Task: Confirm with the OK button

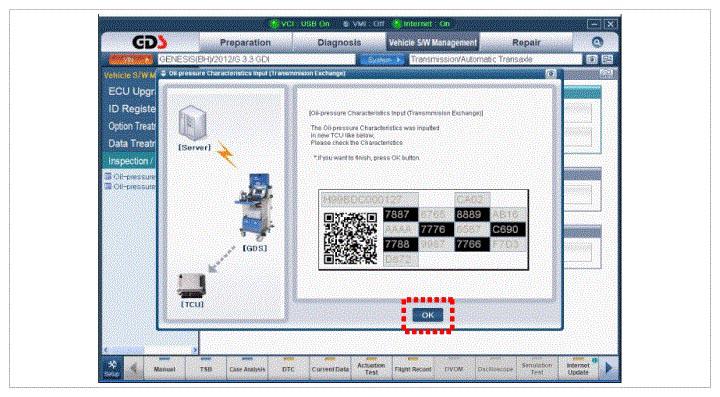Action: 428,315
